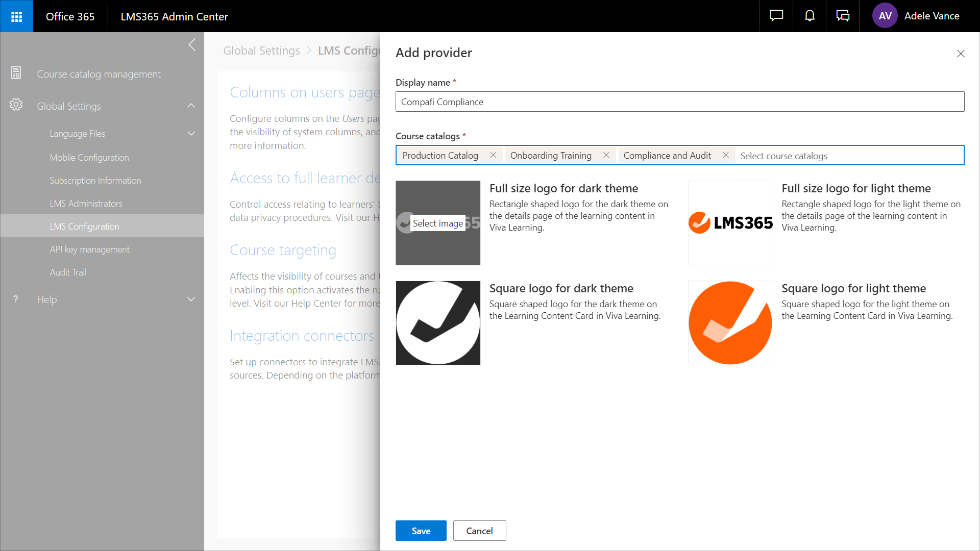Expand the Language Files submenu chevron
The width and height of the screenshot is (980, 551).
coord(191,134)
